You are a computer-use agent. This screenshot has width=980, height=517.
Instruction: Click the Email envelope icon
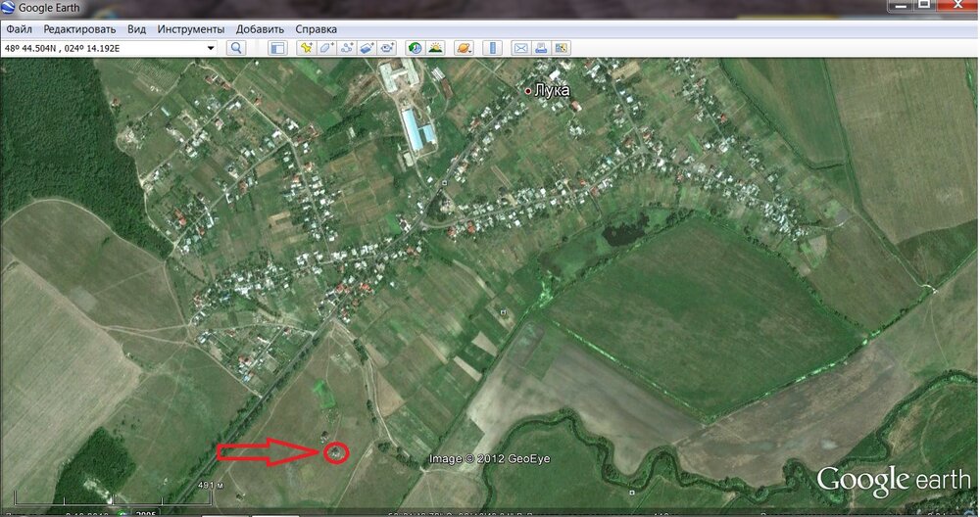520,48
